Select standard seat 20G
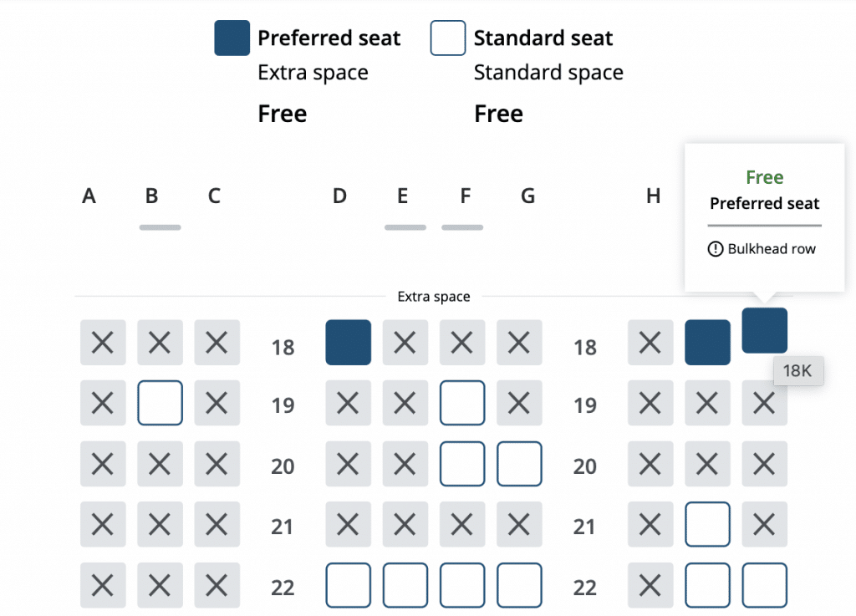 (519, 464)
